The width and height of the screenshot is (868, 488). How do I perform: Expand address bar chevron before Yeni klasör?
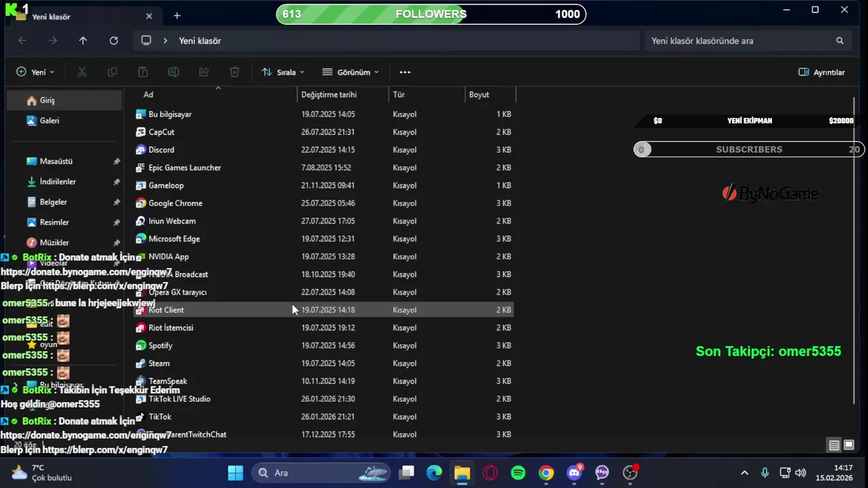point(165,41)
